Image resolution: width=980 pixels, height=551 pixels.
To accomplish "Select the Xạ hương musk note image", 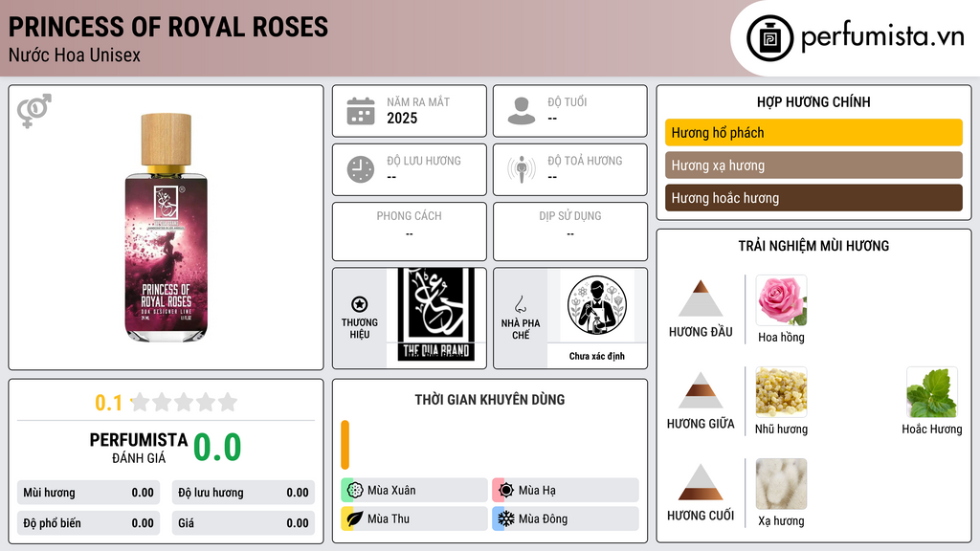I will point(781,483).
